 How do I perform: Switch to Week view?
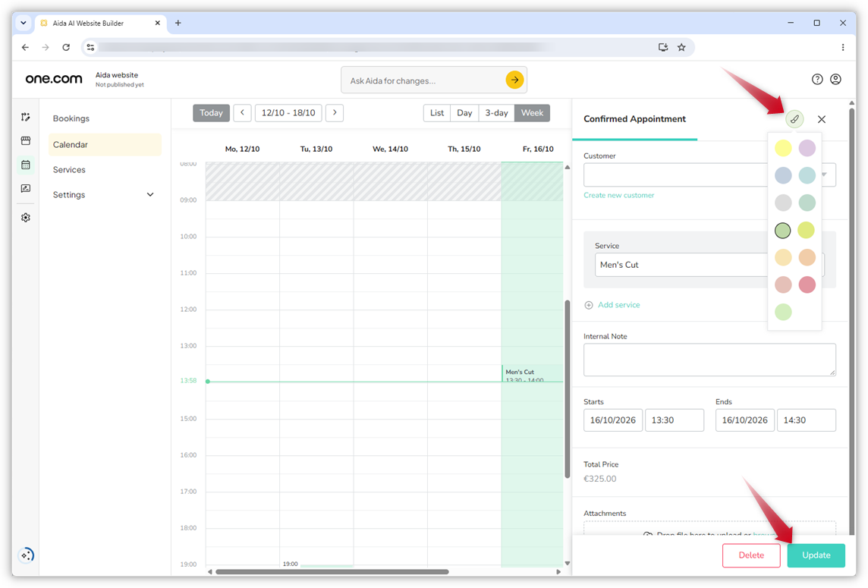532,113
